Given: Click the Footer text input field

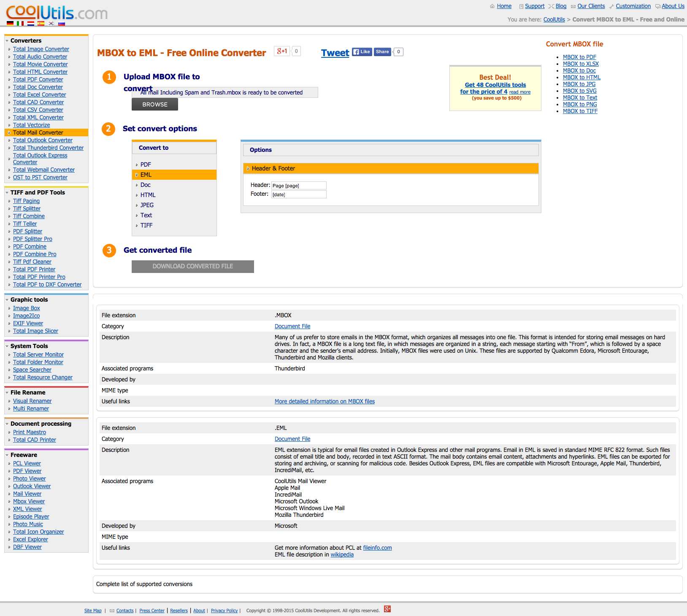Looking at the screenshot, I should pyautogui.click(x=299, y=195).
